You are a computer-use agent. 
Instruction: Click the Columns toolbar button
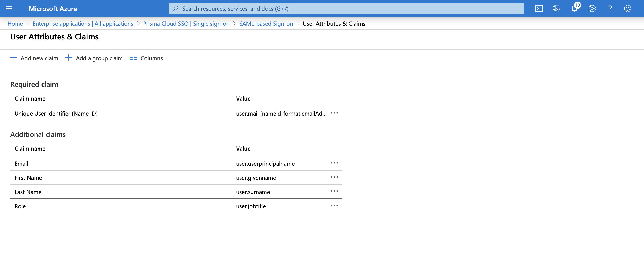coord(146,58)
